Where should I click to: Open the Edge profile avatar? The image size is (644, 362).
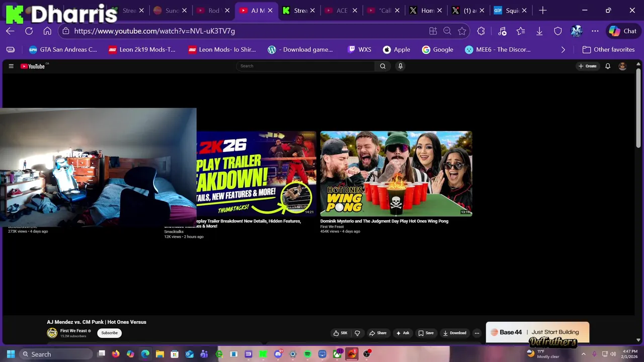point(577,31)
